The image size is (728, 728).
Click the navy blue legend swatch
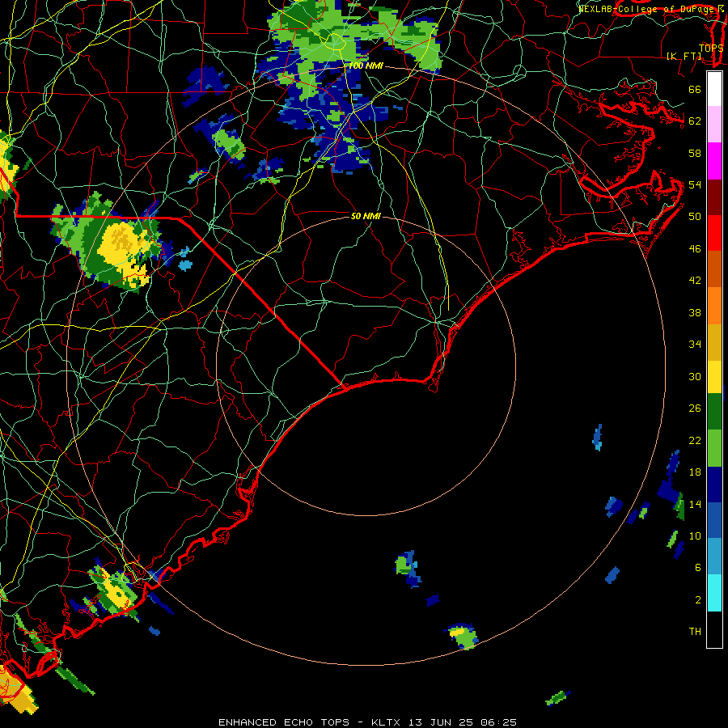coord(714,485)
